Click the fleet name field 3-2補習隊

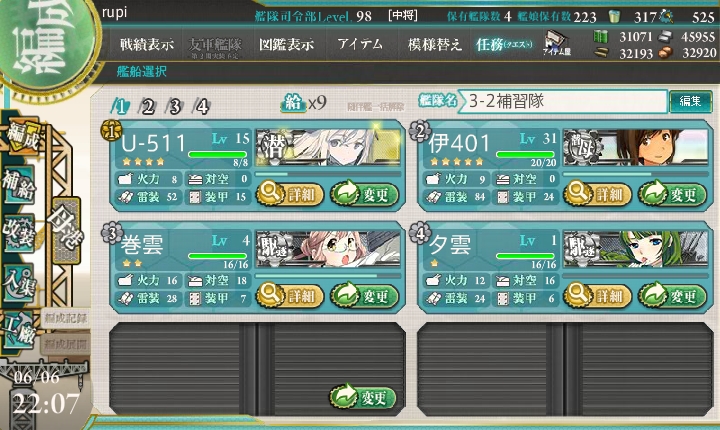563,101
